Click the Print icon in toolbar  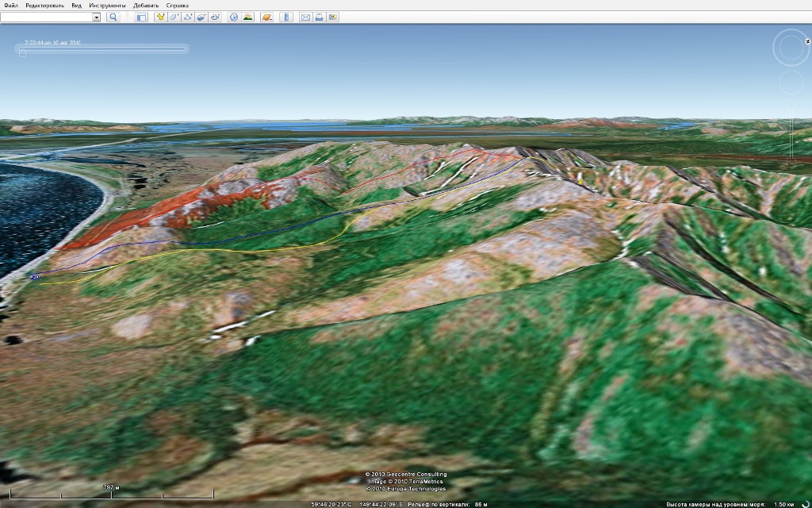click(x=319, y=17)
